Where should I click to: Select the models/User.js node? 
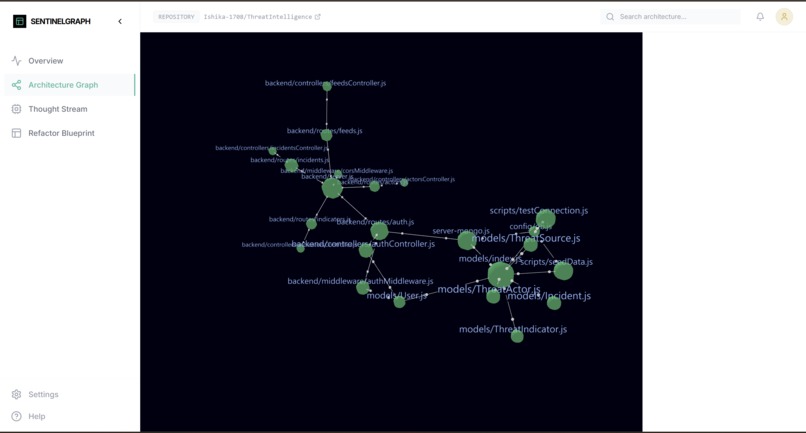(x=399, y=302)
